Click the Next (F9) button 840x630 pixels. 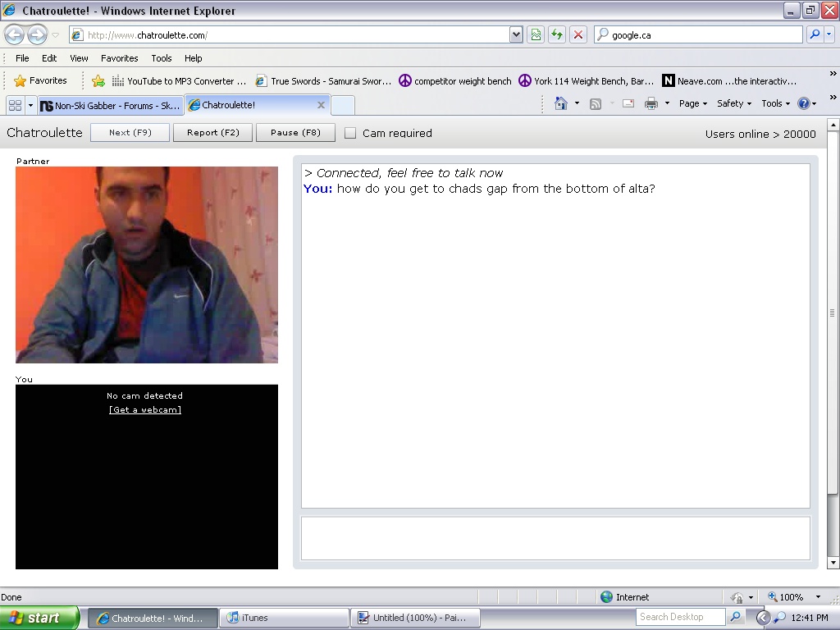click(x=130, y=132)
